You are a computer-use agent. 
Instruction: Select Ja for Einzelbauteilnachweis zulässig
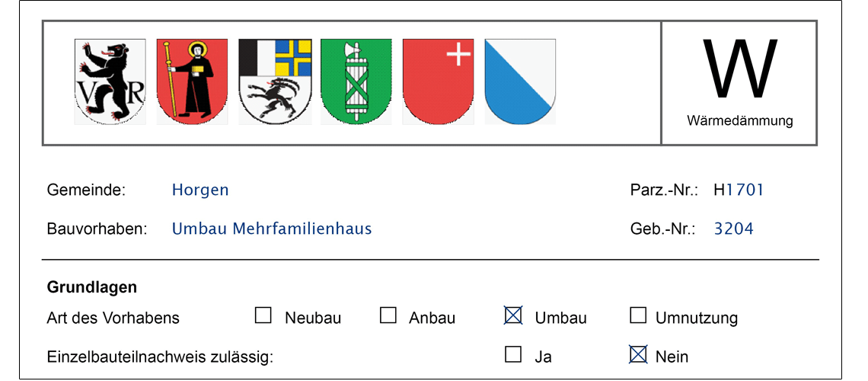(514, 354)
